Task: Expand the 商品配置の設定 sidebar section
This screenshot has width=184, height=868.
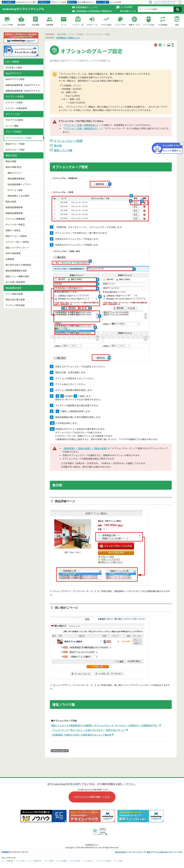Action: (x=23, y=288)
